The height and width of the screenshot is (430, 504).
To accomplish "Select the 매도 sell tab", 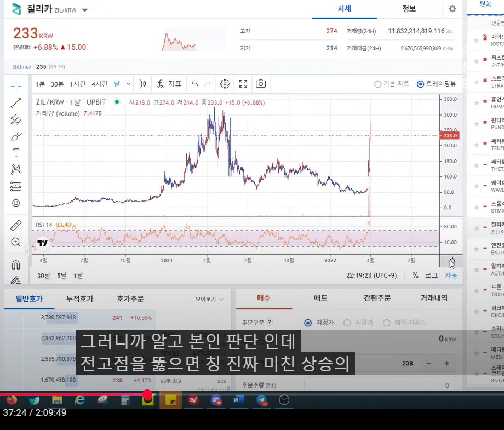I will coord(320,298).
